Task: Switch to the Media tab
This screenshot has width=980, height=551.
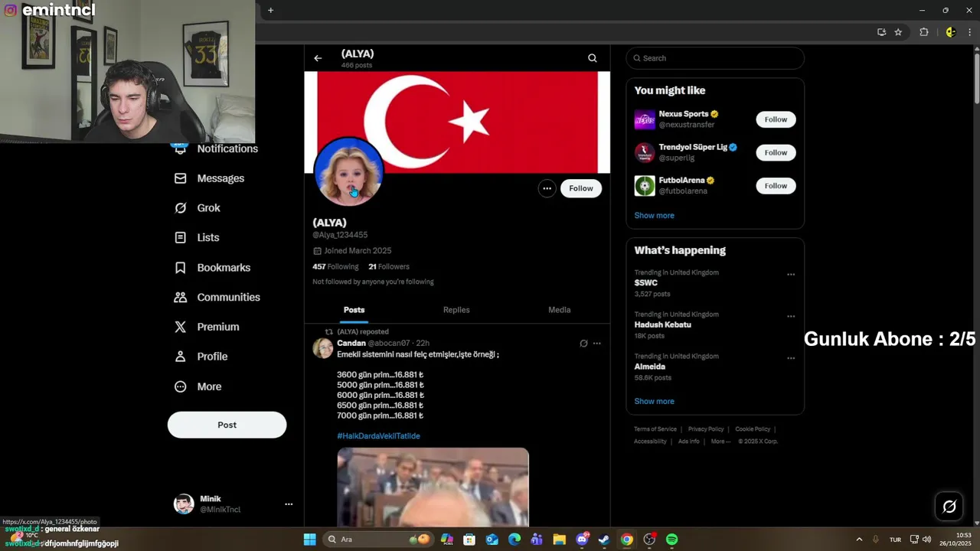Action: 559,310
